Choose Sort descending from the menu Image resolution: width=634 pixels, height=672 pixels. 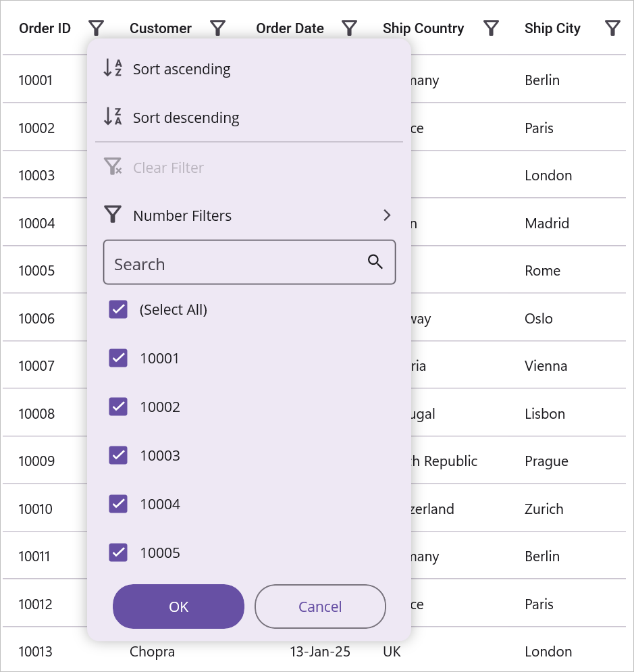click(x=249, y=117)
